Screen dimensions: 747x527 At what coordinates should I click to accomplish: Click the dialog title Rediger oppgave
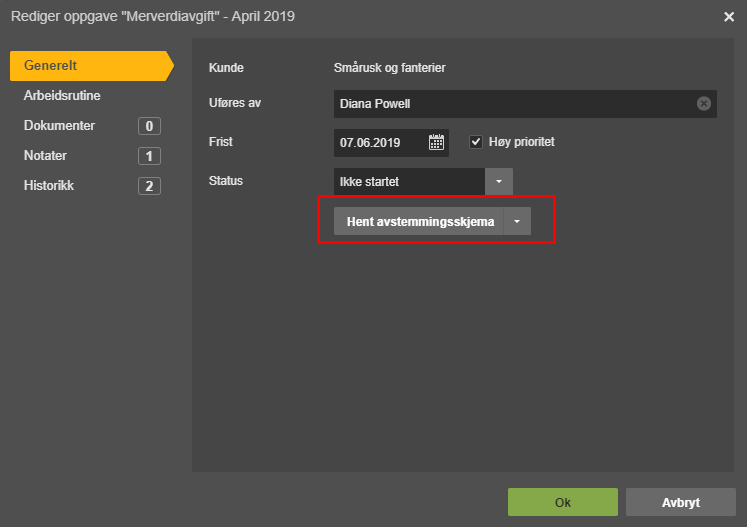(x=153, y=16)
